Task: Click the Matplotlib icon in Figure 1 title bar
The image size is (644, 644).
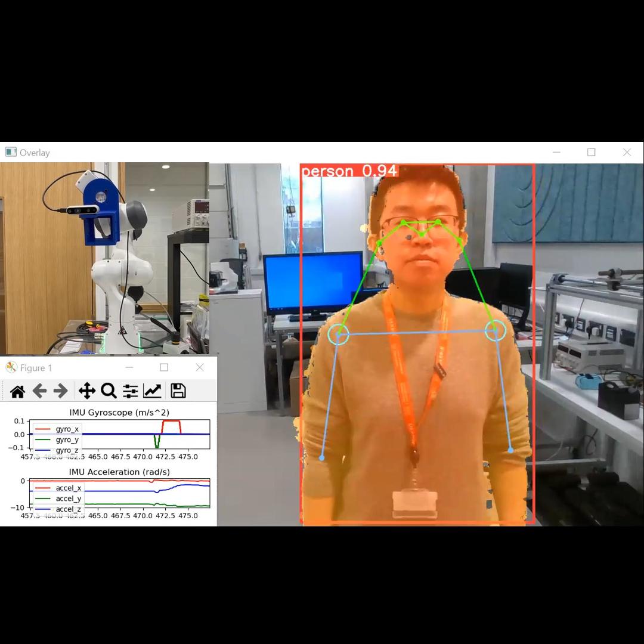Action: tap(11, 368)
